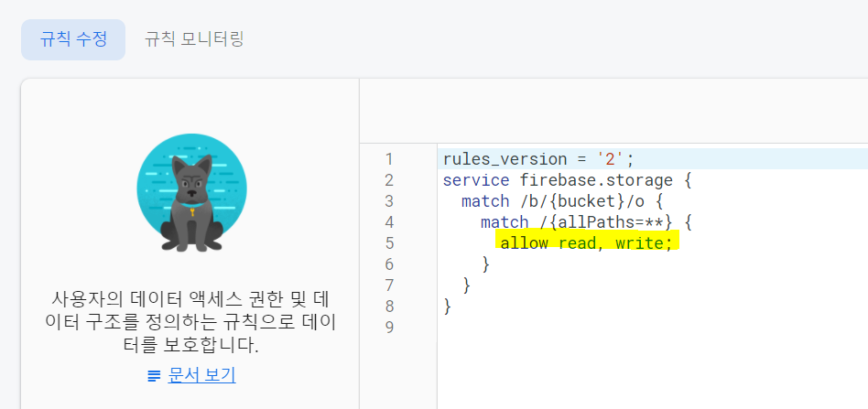Image resolution: width=868 pixels, height=409 pixels.
Task: Select line number 5 in gutter
Action: click(x=388, y=243)
